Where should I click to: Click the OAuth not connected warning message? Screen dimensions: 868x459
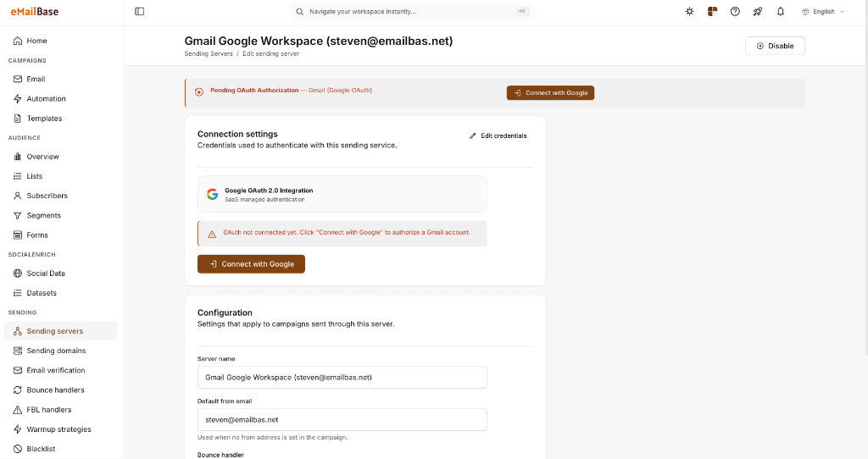(x=342, y=234)
